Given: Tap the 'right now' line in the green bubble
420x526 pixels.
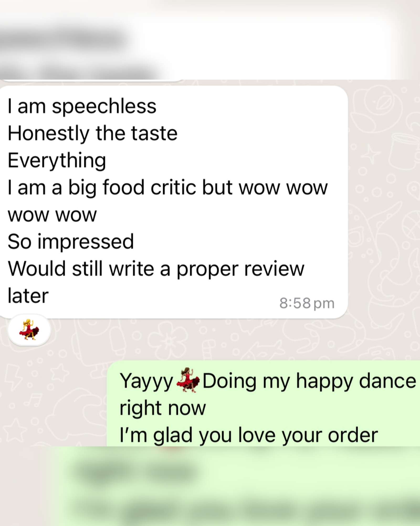Looking at the screenshot, I should coord(162,408).
